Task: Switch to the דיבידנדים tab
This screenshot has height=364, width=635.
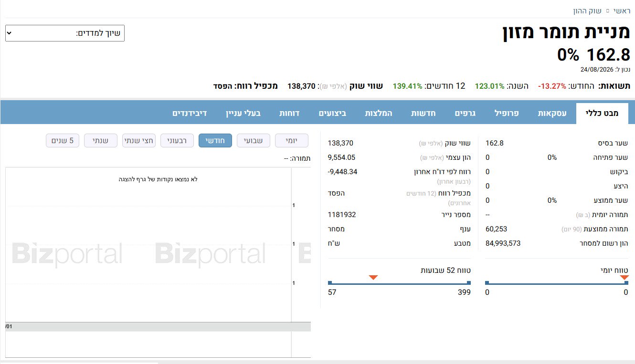Action: (x=190, y=113)
